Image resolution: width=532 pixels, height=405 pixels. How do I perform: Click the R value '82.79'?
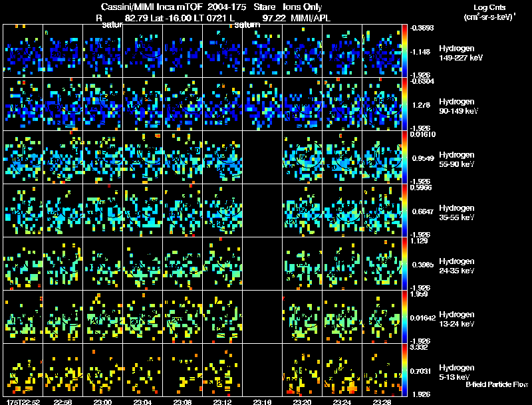tap(136, 18)
